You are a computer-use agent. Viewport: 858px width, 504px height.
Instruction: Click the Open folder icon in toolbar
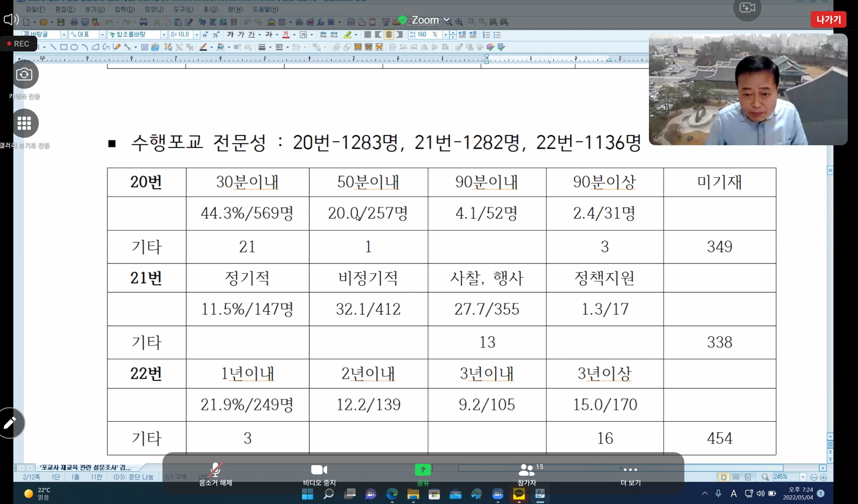pos(43,22)
